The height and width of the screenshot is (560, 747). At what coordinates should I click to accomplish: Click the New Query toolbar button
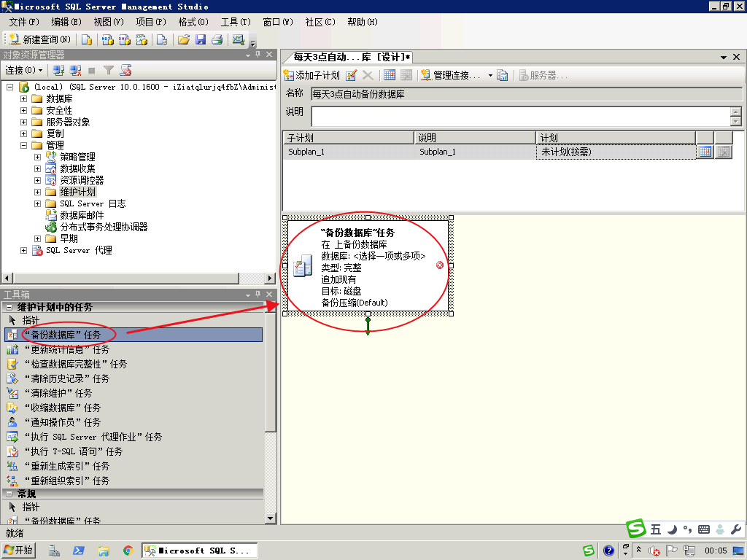pyautogui.click(x=40, y=39)
